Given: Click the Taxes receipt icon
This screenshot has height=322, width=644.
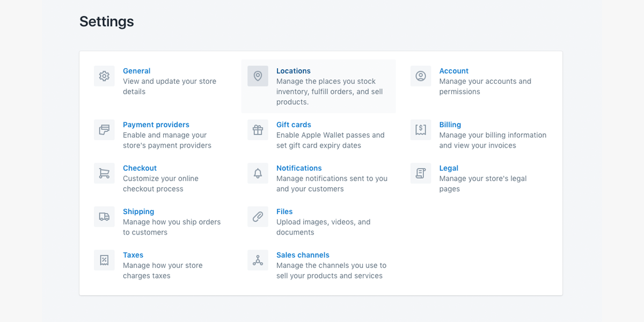Looking at the screenshot, I should click(104, 260).
